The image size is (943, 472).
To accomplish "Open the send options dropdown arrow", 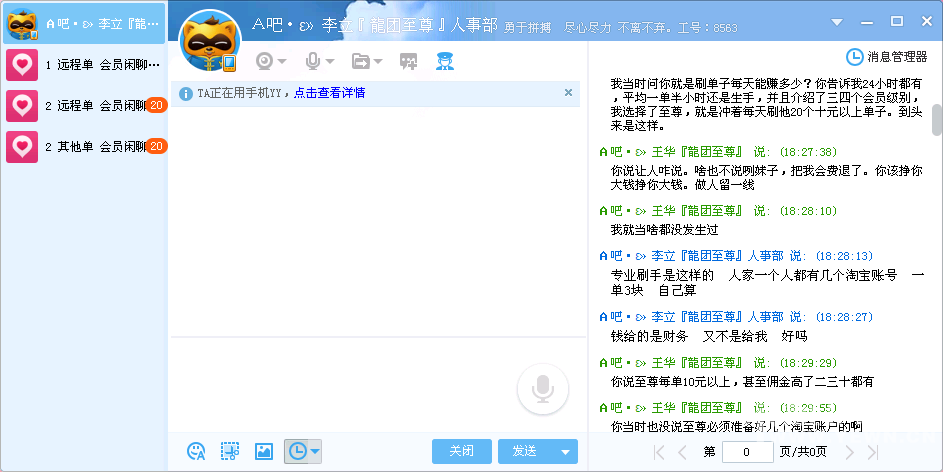I will (565, 452).
